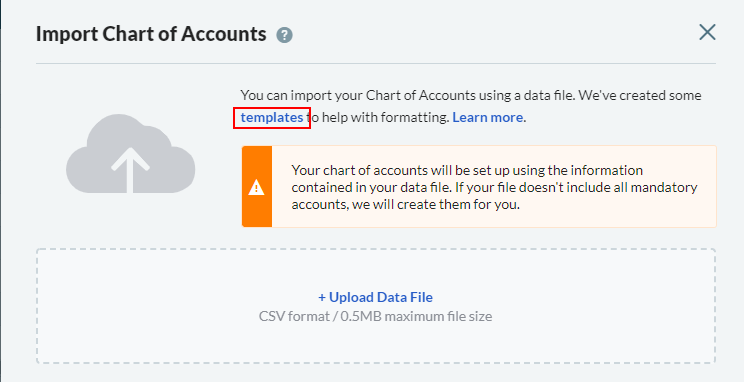Viewport: 744px width, 382px height.
Task: Click the Import Chart of Accounts heading
Action: coord(151,34)
